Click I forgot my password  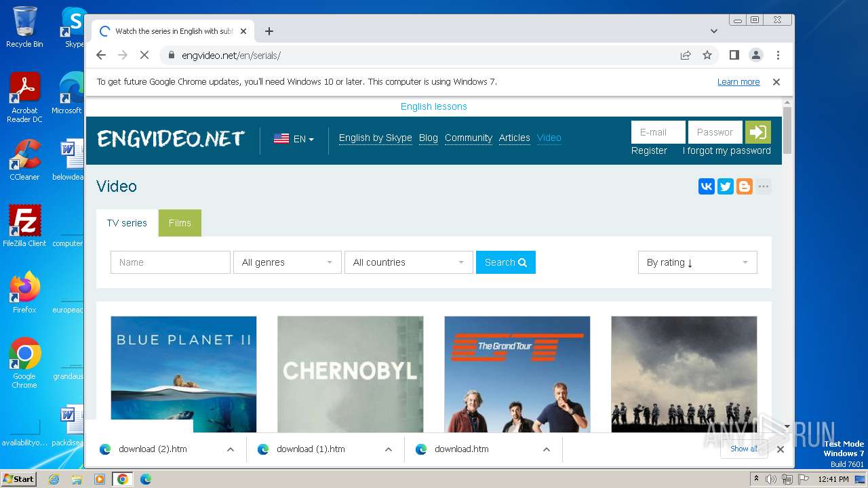click(727, 150)
